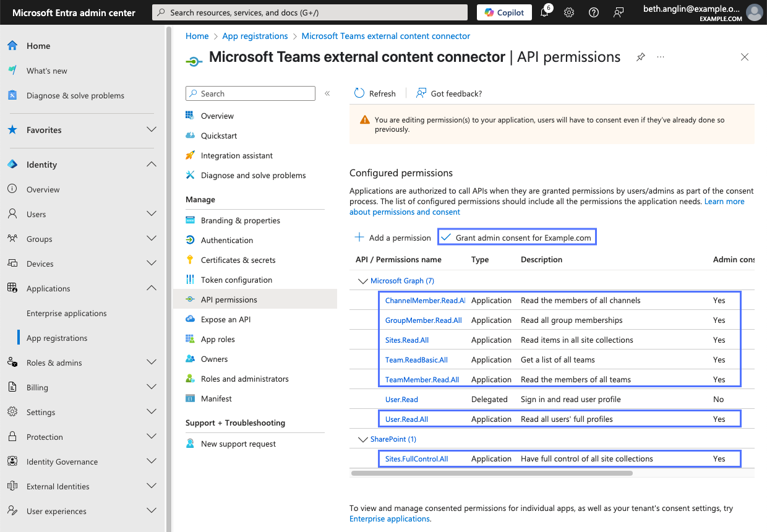The height and width of the screenshot is (532, 767).
Task: Click the Got feedback? icon
Action: [421, 93]
